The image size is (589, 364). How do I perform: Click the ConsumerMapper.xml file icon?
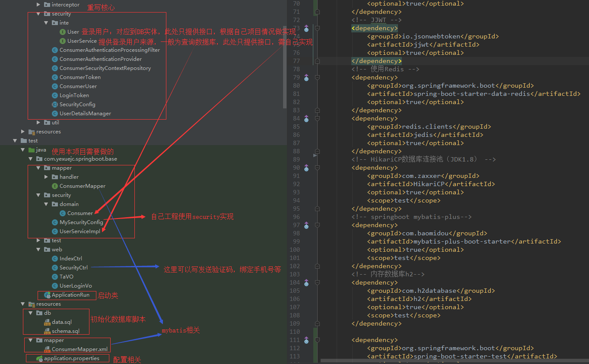pos(47,349)
